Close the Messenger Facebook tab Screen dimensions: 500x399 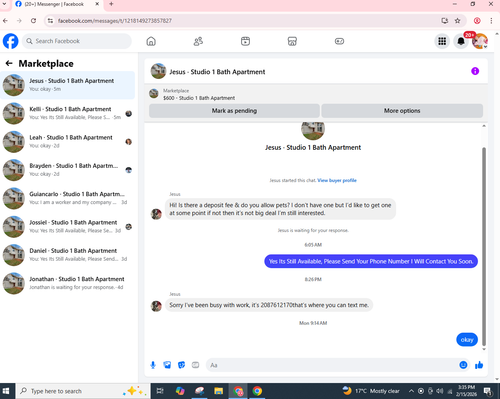pyautogui.click(x=97, y=4)
